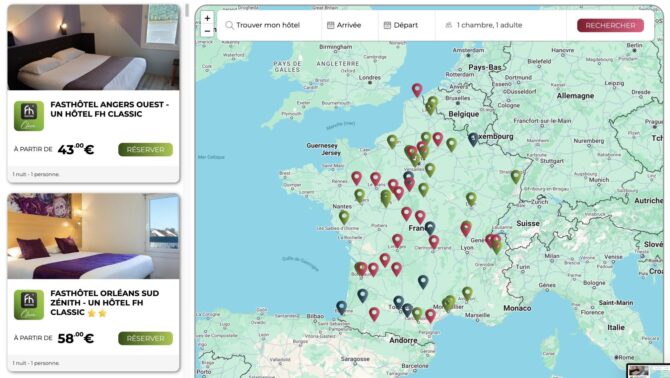670x378 pixels.
Task: Focus the 'Trouver mon hôtel' search field
Action: pyautogui.click(x=269, y=25)
